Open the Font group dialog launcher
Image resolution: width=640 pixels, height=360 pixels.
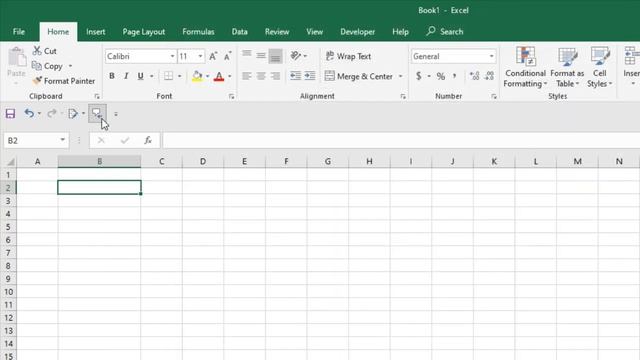click(x=231, y=96)
